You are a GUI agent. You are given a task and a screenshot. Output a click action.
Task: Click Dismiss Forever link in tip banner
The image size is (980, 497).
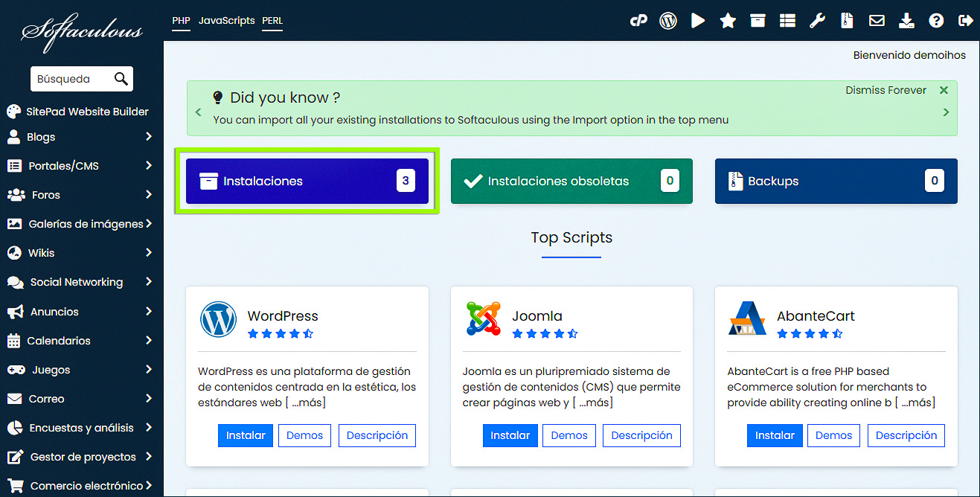[885, 90]
